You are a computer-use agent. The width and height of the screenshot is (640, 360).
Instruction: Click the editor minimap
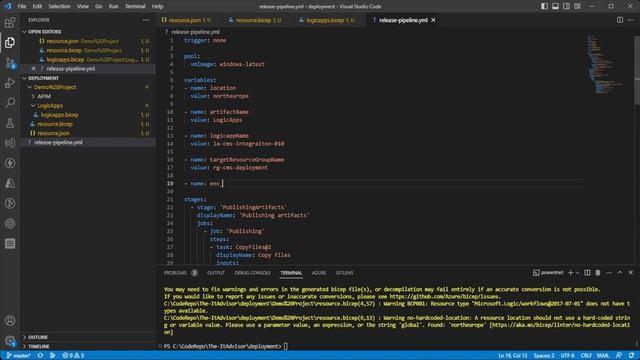pos(608,65)
